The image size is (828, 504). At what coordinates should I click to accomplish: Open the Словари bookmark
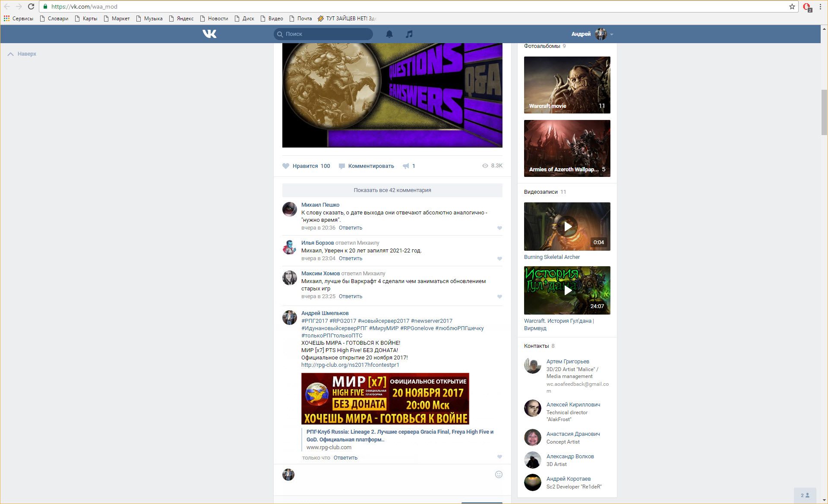click(x=54, y=19)
